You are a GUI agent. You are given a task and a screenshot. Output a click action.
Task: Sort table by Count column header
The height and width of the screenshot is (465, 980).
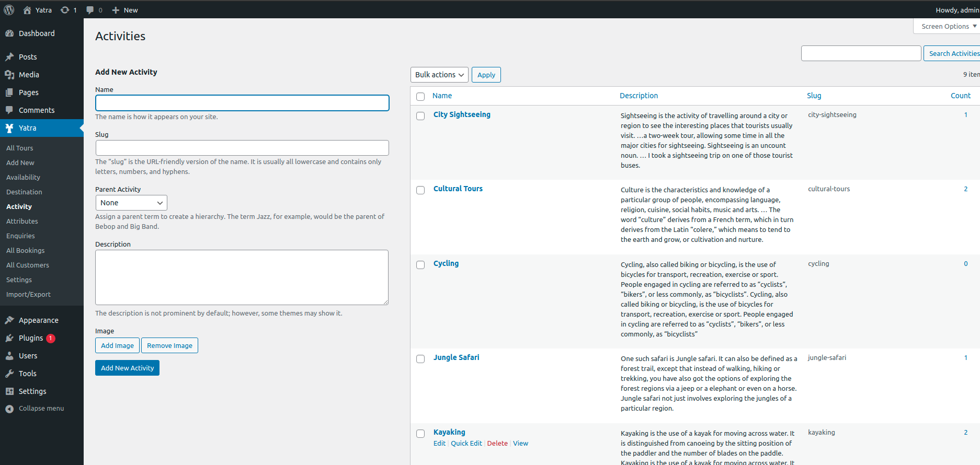[961, 96]
